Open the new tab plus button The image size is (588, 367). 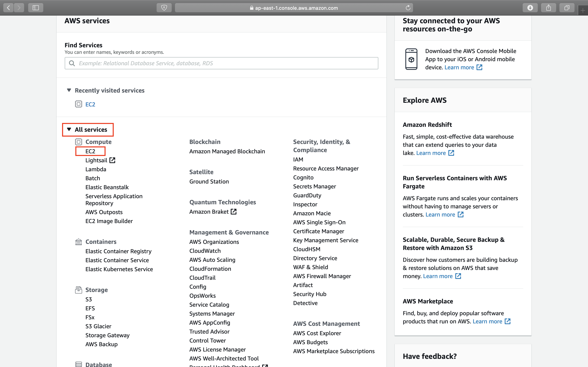(583, 10)
